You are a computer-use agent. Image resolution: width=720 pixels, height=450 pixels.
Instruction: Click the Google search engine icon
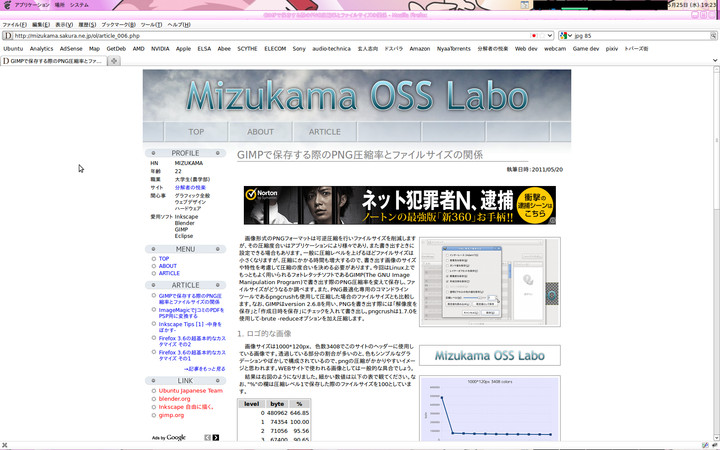(x=564, y=36)
